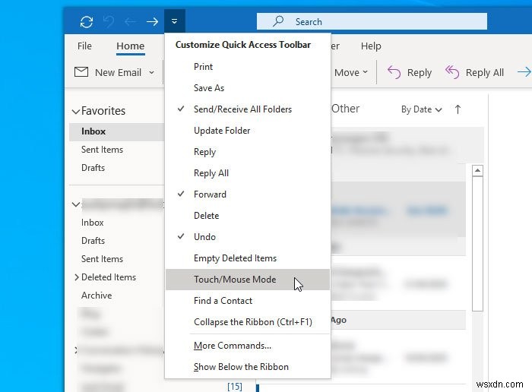Image resolution: width=532 pixels, height=392 pixels.
Task: Click the New Email envelope icon
Action: coord(81,72)
